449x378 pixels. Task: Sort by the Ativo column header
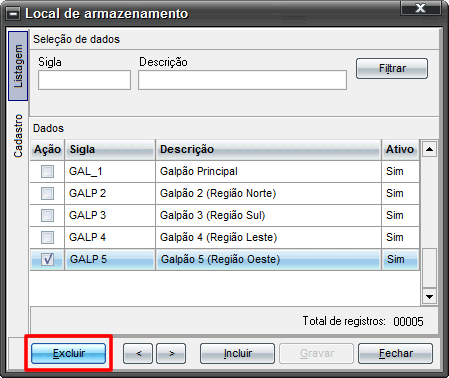coord(400,149)
